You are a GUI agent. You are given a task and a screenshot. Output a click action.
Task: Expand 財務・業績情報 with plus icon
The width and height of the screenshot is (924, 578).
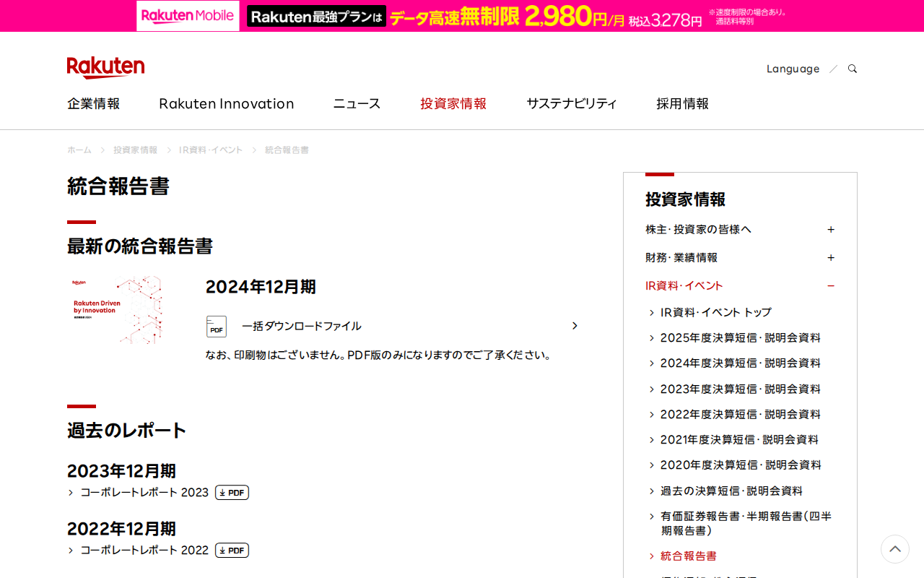tap(831, 258)
